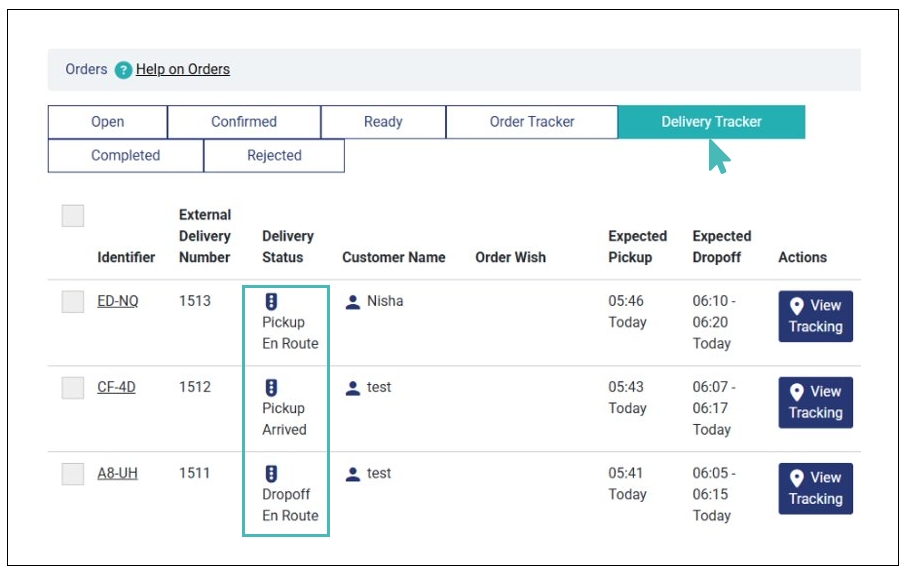The width and height of the screenshot is (909, 573).
Task: Check the box for order ED-NQ
Action: (x=73, y=301)
